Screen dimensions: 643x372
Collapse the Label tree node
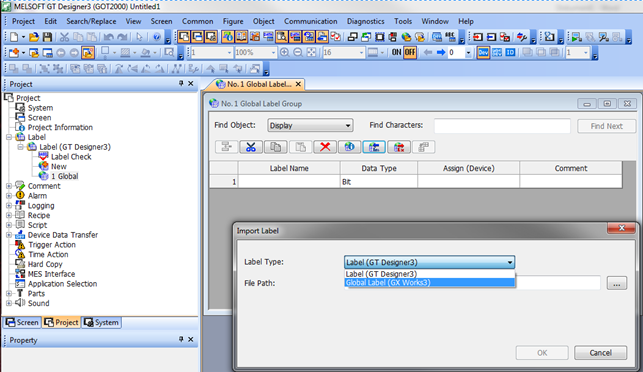pyautogui.click(x=9, y=137)
